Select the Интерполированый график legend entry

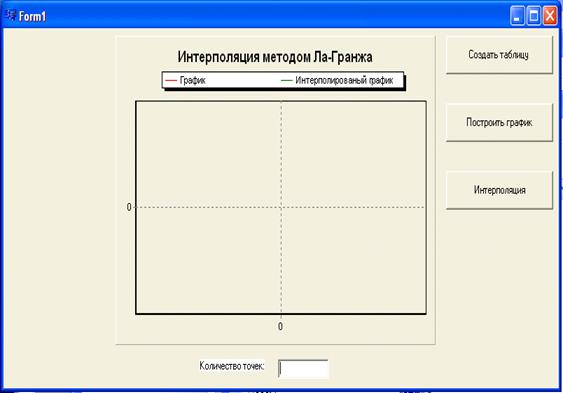tap(344, 80)
